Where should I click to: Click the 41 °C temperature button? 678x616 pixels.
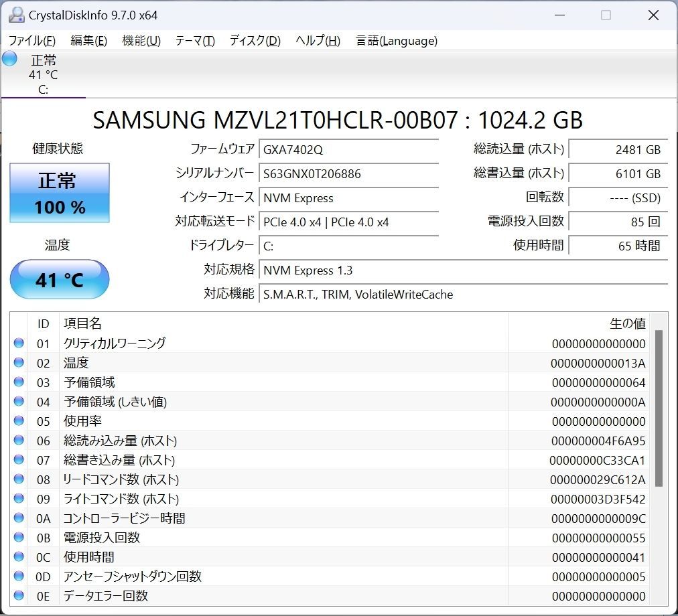click(x=60, y=279)
